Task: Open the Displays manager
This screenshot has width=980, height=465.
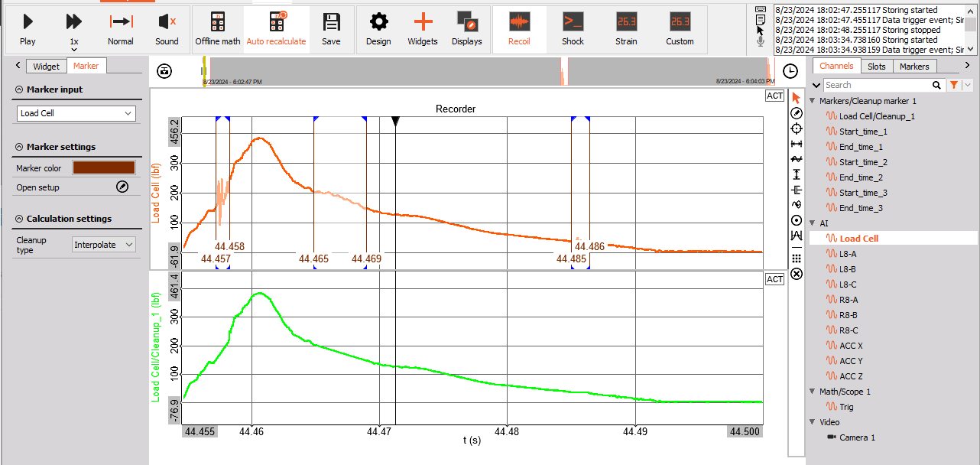Action: (467, 29)
